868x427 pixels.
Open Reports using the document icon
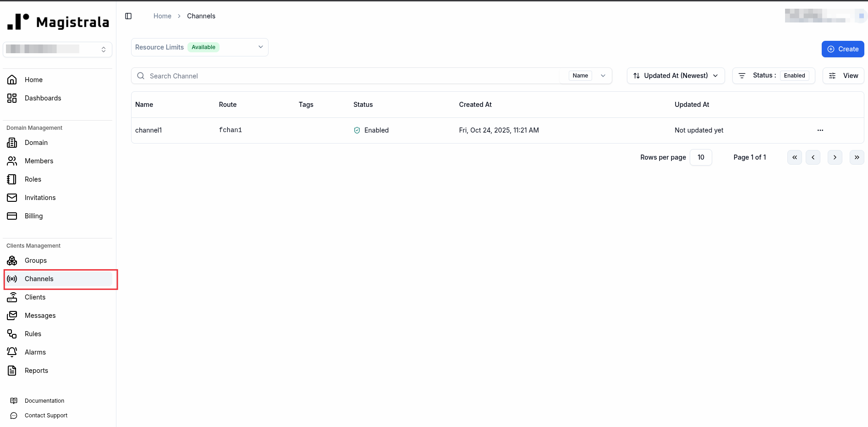click(12, 370)
